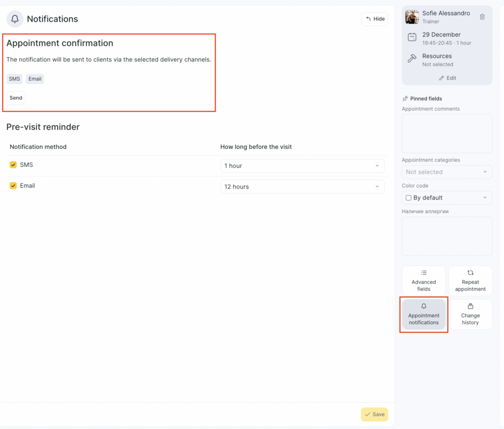Uncheck the Email reminder checkbox
This screenshot has width=504, height=429.
point(13,186)
